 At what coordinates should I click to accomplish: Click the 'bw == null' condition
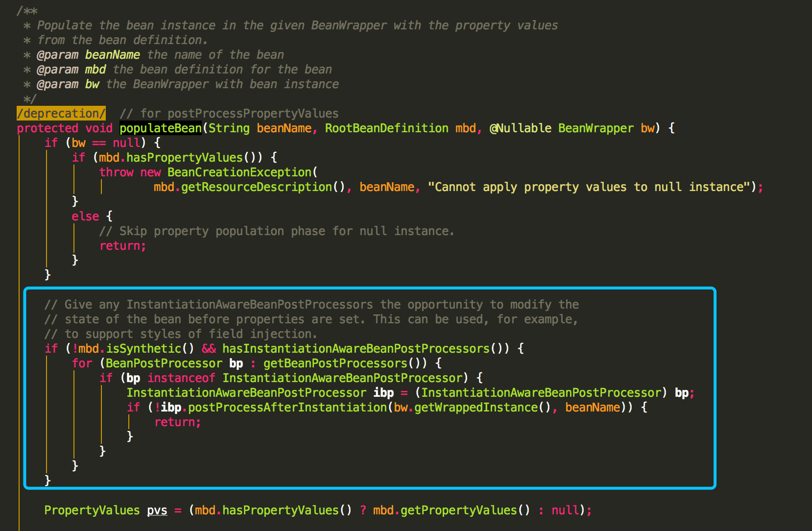pyautogui.click(x=106, y=143)
